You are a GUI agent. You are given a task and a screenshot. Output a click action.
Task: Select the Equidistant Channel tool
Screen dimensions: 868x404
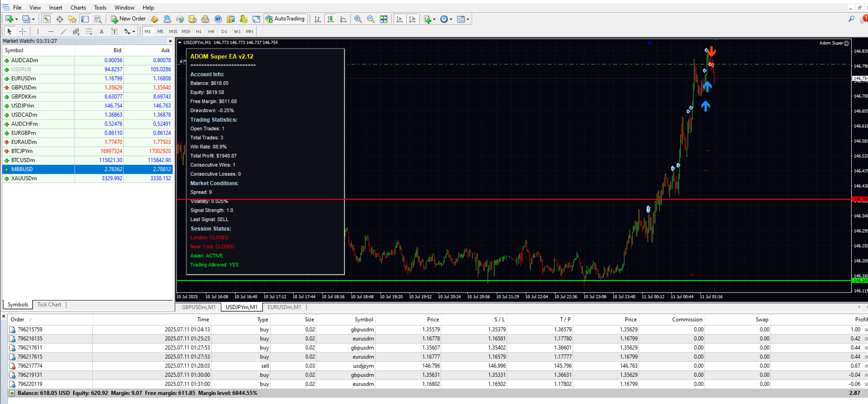pos(76,31)
